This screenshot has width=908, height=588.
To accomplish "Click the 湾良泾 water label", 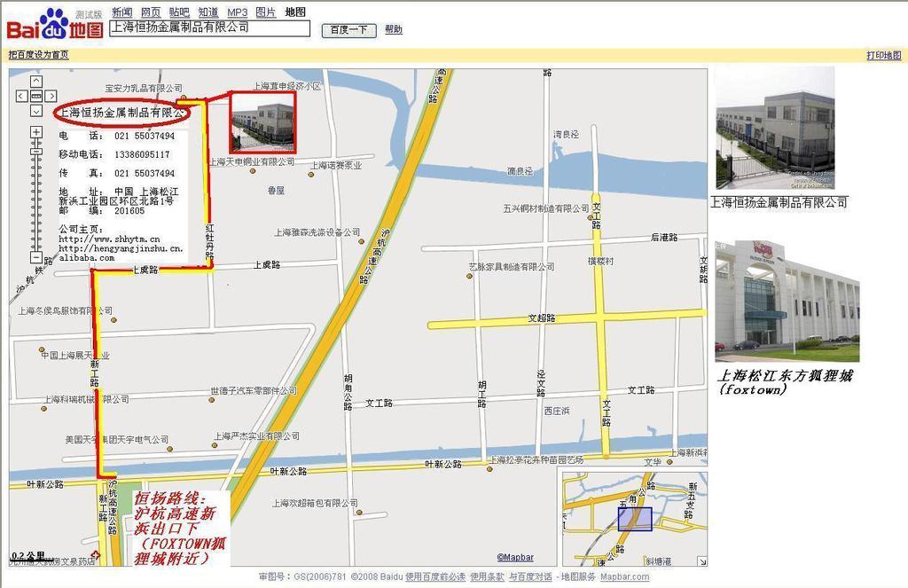I will (x=566, y=134).
